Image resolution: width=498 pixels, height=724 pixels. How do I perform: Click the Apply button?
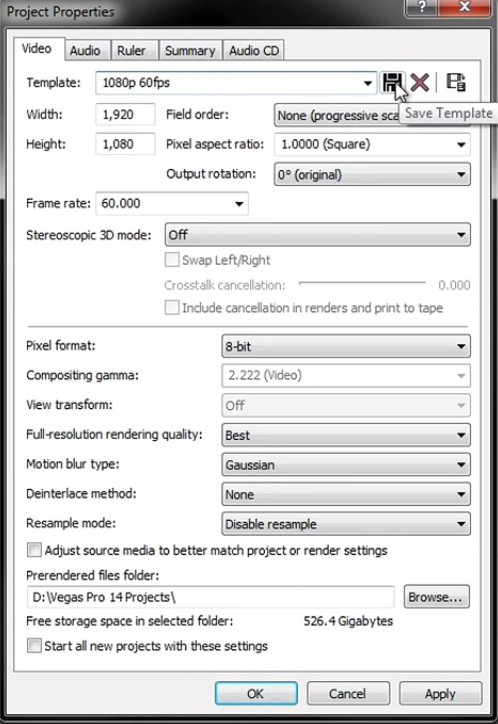(x=440, y=694)
